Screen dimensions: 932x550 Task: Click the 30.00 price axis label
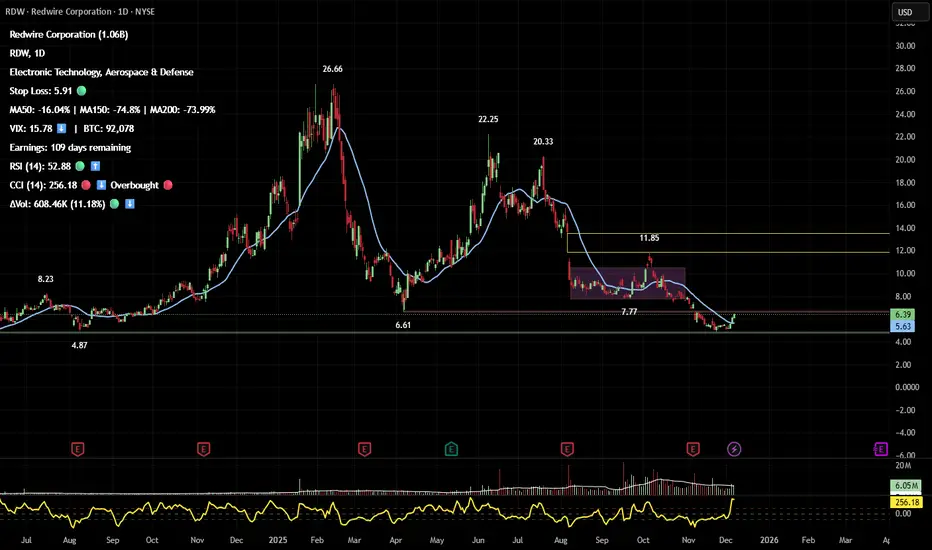point(905,46)
